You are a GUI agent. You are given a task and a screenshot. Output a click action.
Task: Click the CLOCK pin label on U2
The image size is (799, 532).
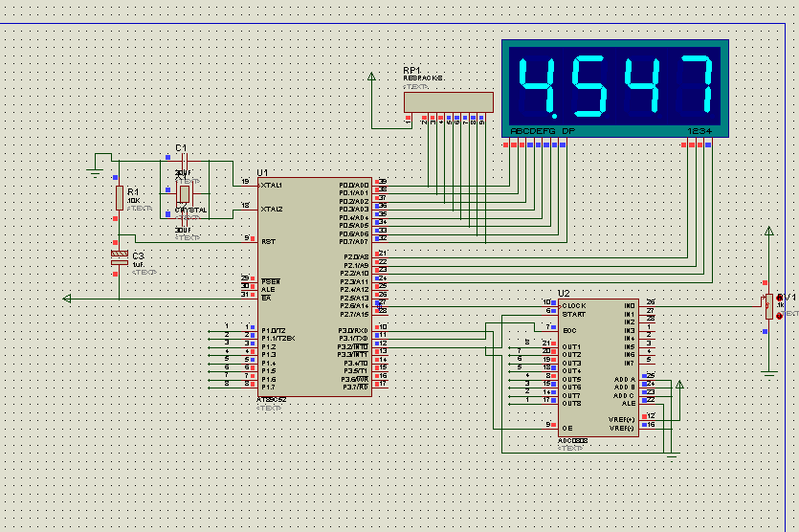point(574,306)
